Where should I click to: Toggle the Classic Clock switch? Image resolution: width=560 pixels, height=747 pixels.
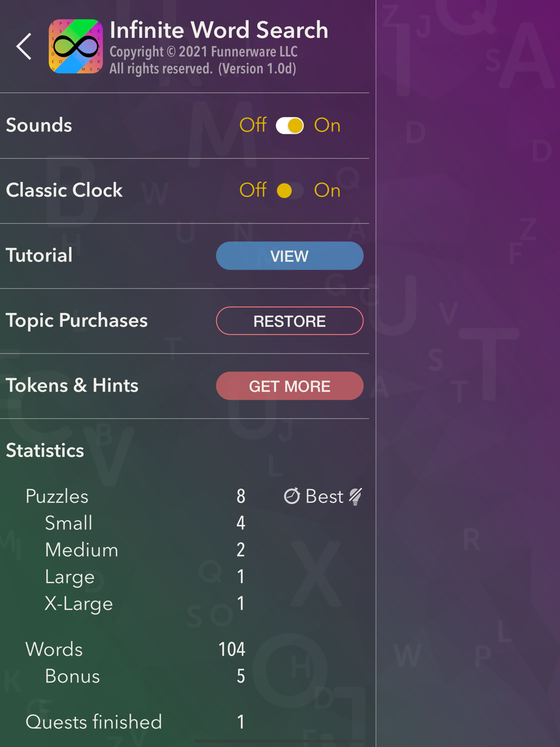click(x=290, y=190)
